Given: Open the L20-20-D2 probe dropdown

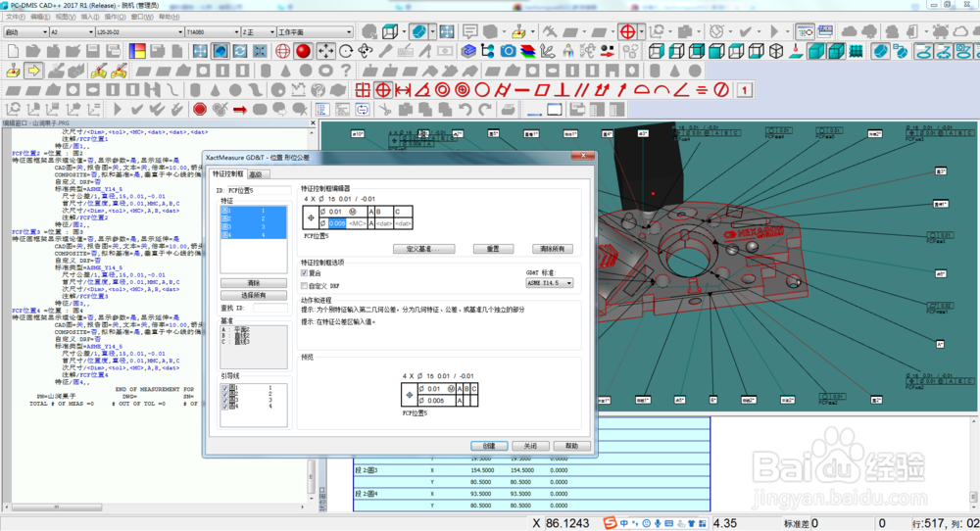Looking at the screenshot, I should [140, 32].
